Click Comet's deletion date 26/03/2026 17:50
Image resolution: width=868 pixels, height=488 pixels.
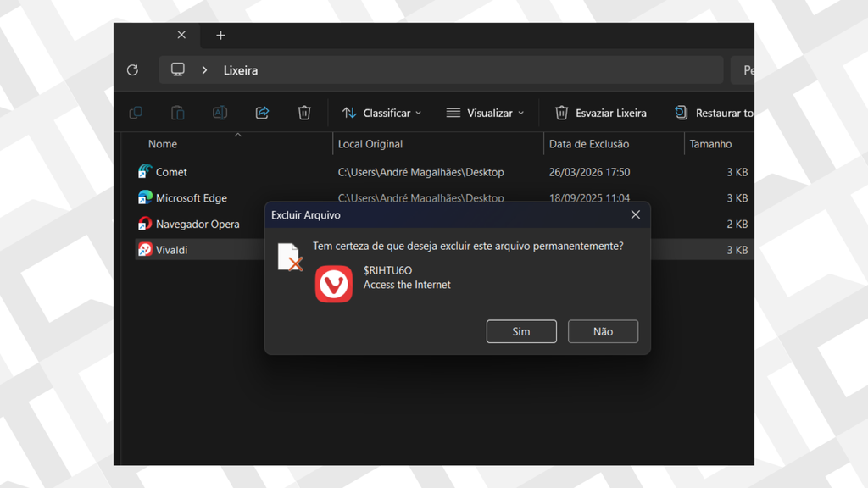coord(589,172)
